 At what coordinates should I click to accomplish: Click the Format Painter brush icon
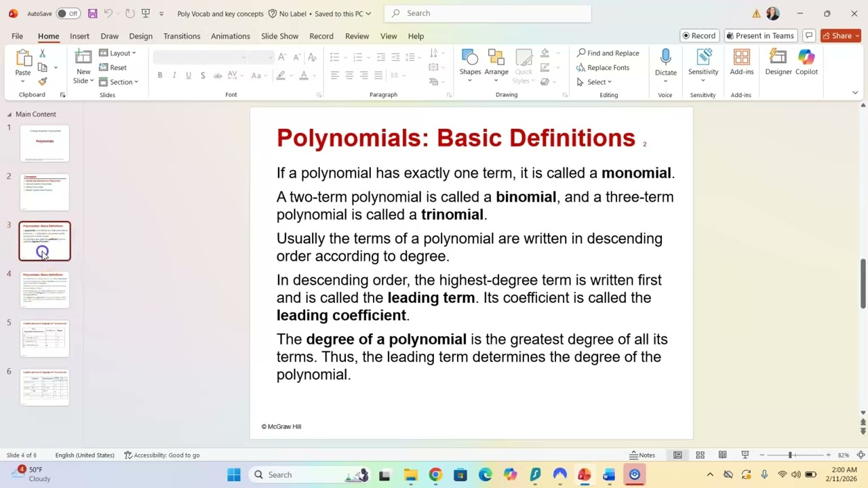42,81
